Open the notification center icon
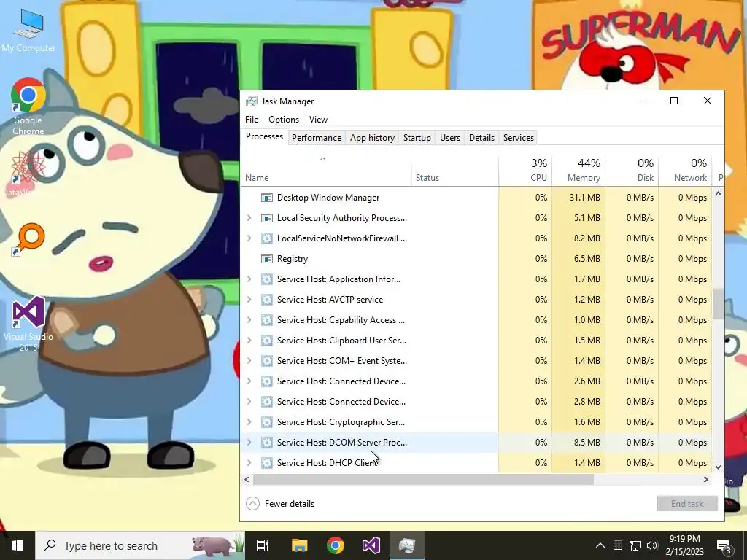 [724, 545]
